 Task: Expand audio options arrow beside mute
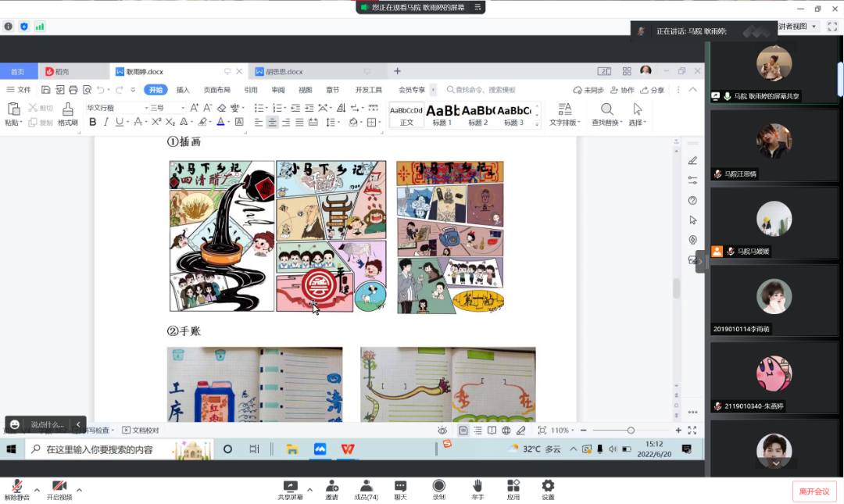click(x=37, y=490)
